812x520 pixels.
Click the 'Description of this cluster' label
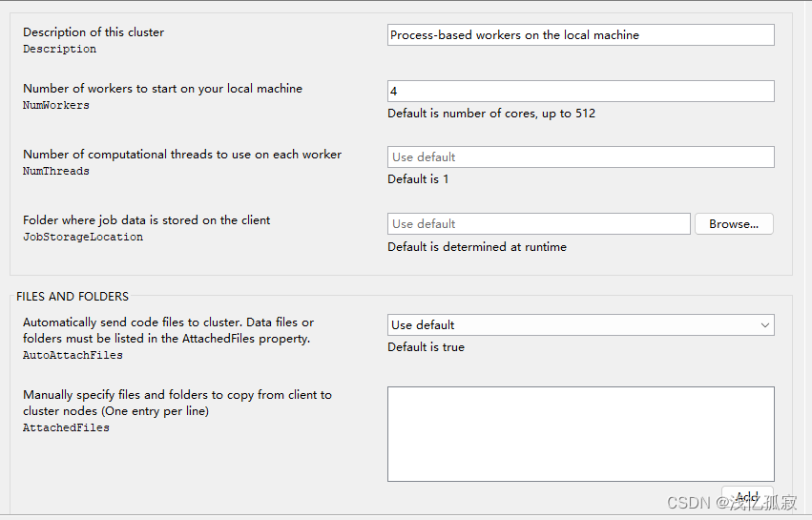94,32
